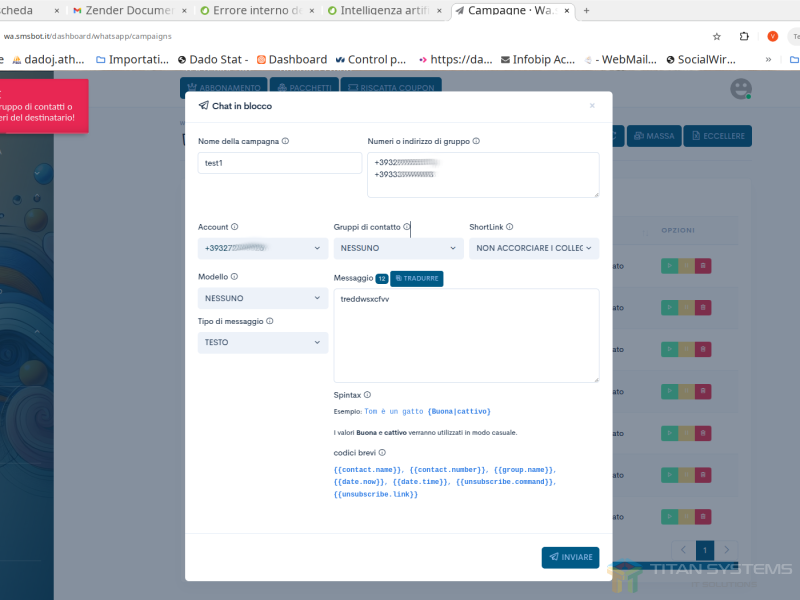The width and height of the screenshot is (800, 600).
Task: Click the Nome della campagna text field
Action: [280, 163]
